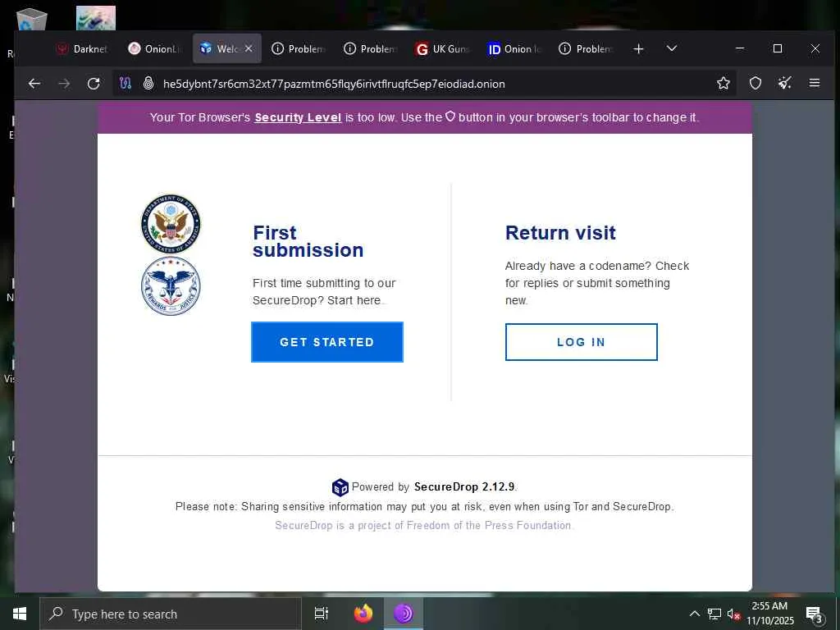840x630 pixels.
Task: Open the browser hamburger menu
Action: tap(815, 83)
